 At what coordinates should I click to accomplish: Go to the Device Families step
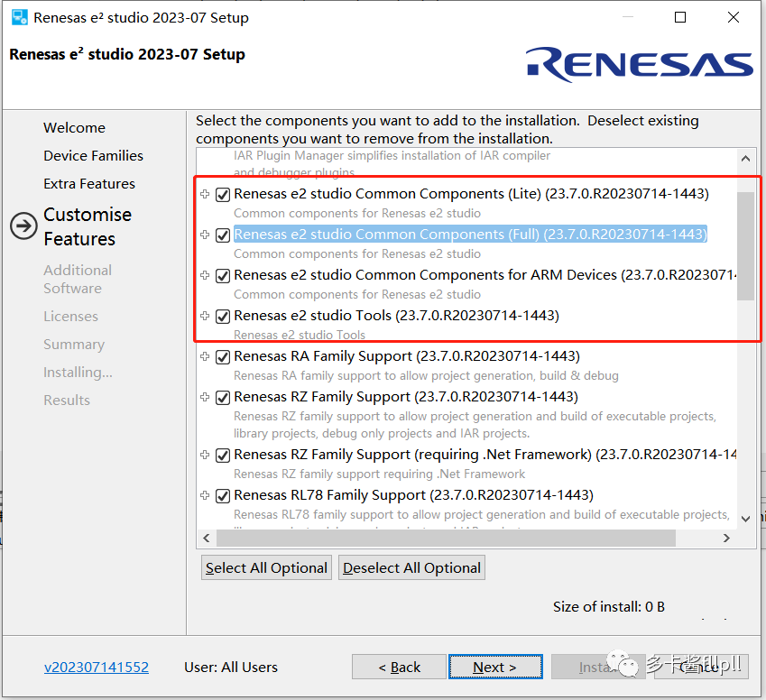[x=93, y=155]
